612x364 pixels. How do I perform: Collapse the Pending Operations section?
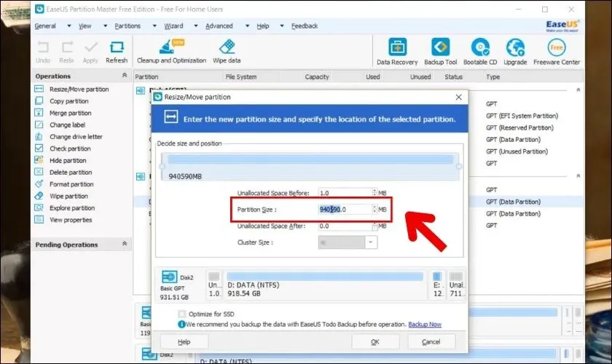coord(125,245)
